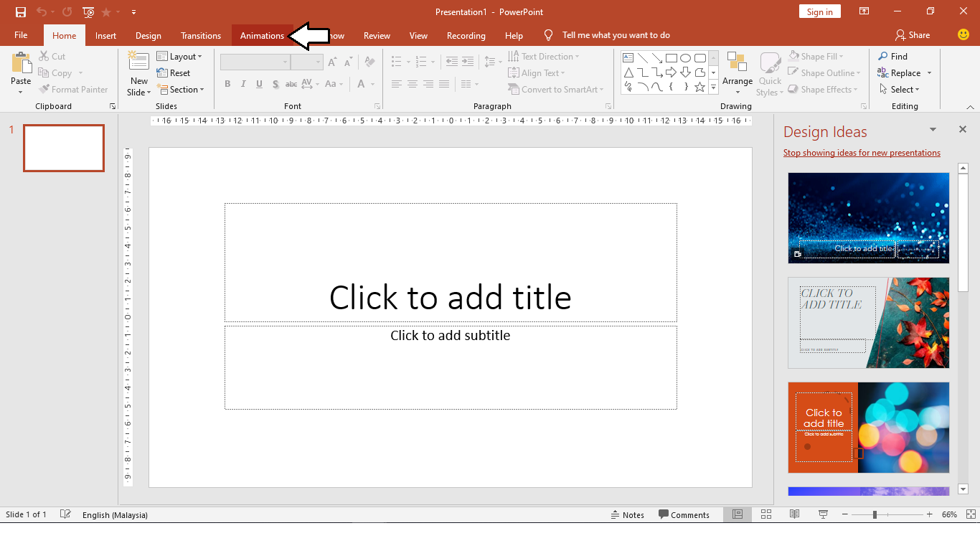980x551 pixels.
Task: Select the Oval shape tool
Action: [x=686, y=57]
